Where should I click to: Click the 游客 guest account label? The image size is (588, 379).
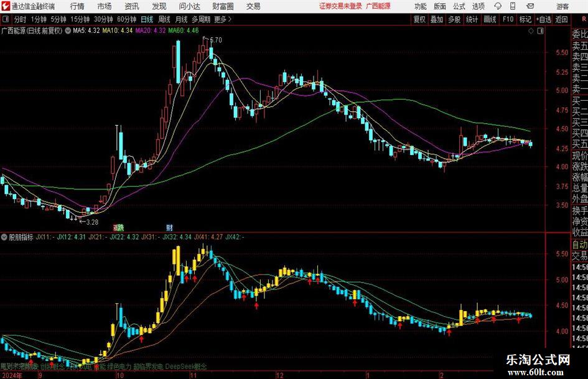(562, 6)
